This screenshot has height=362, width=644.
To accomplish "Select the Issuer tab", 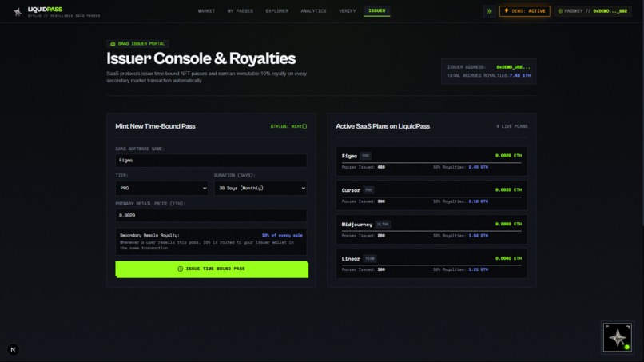I will [x=376, y=11].
